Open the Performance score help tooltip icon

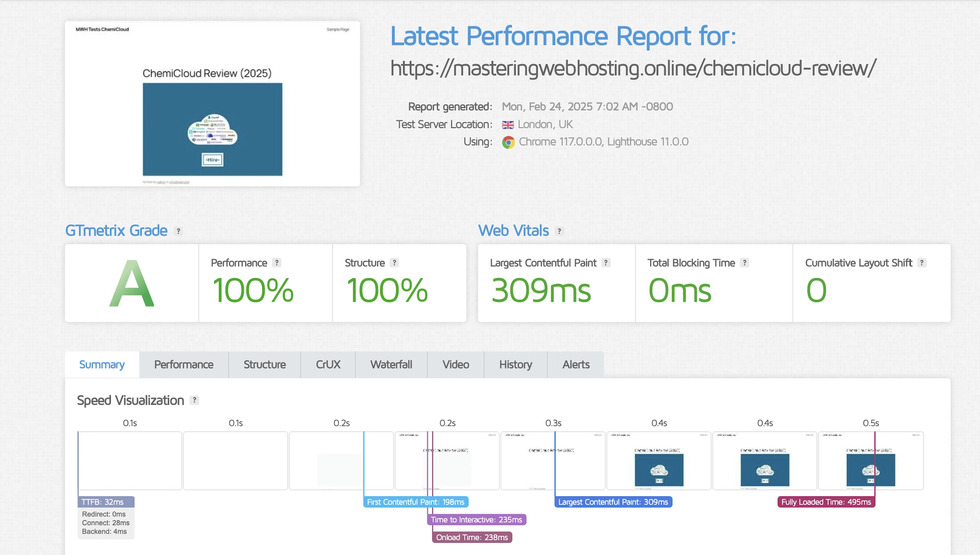coord(277,263)
